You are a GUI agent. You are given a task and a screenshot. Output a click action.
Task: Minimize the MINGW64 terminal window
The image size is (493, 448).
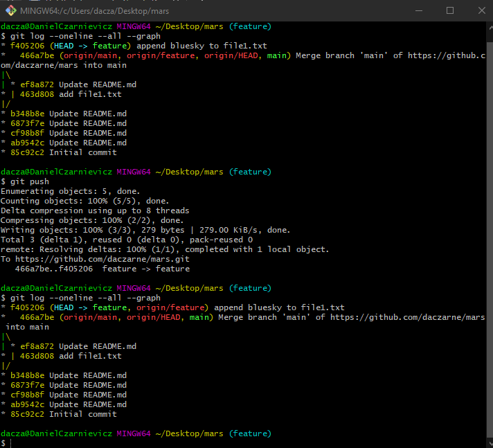coord(420,10)
